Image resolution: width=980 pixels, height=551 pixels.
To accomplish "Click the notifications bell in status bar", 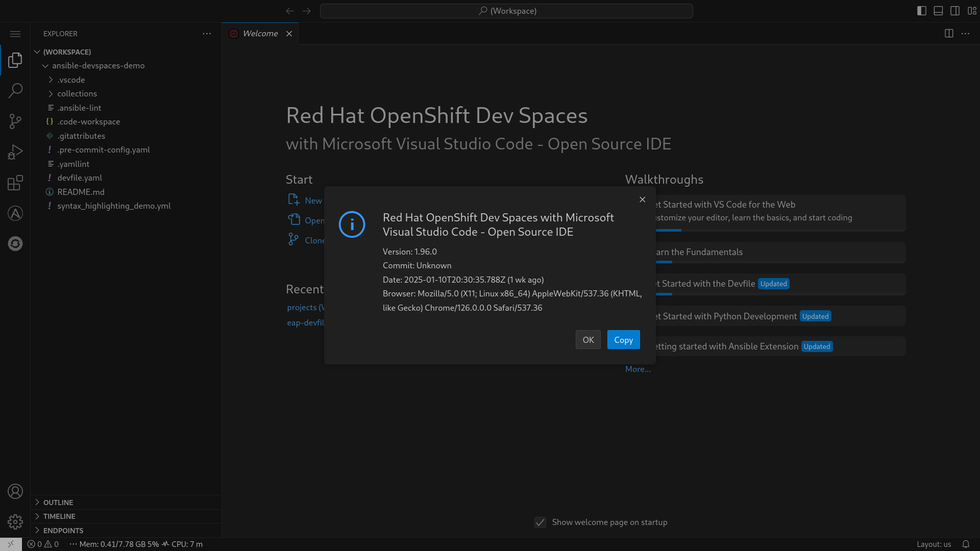I will [x=966, y=544].
